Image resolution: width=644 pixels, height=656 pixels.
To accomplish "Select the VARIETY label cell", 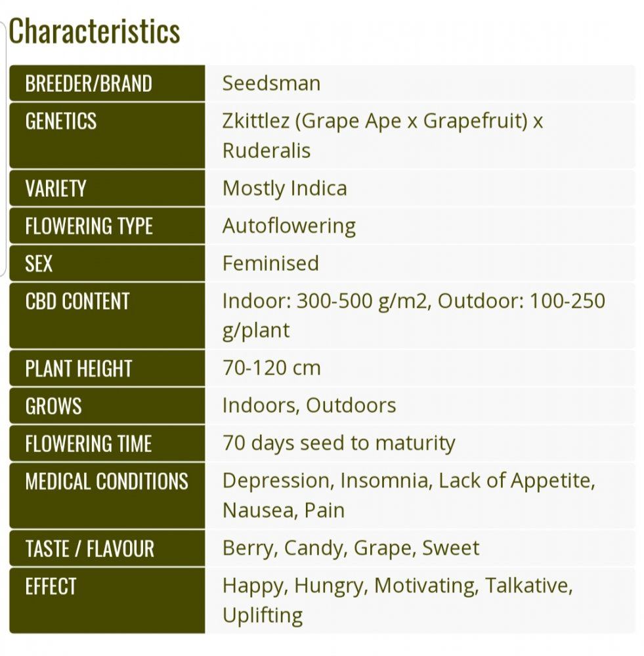I will (107, 188).
